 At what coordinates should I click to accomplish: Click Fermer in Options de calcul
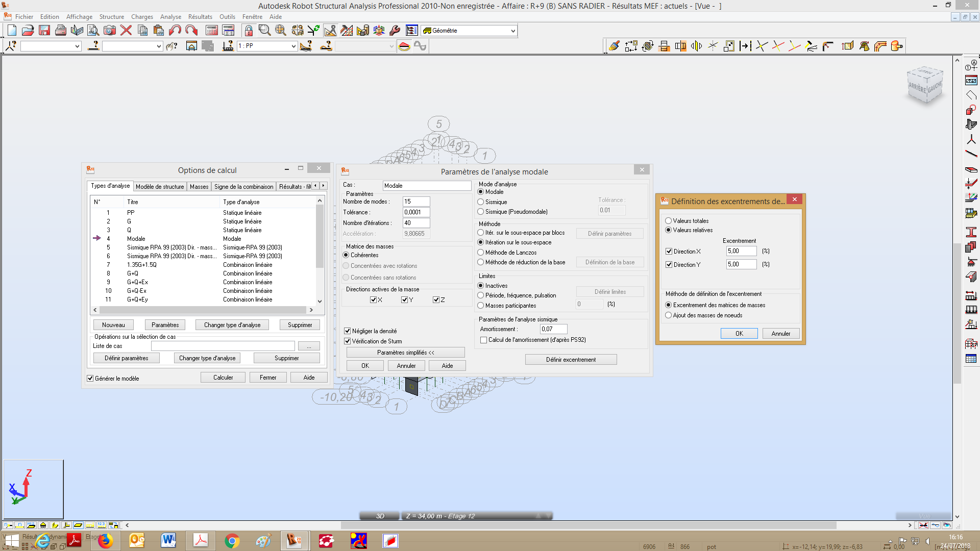pos(268,378)
